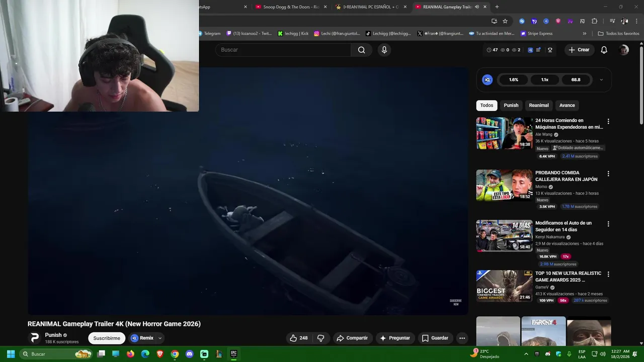The width and height of the screenshot is (644, 362).
Task: Open the Remix dropdown arrow
Action: 160,338
